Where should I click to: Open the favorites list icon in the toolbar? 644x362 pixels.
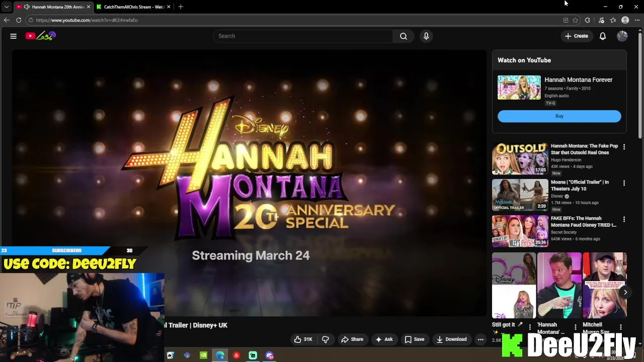(x=613, y=20)
